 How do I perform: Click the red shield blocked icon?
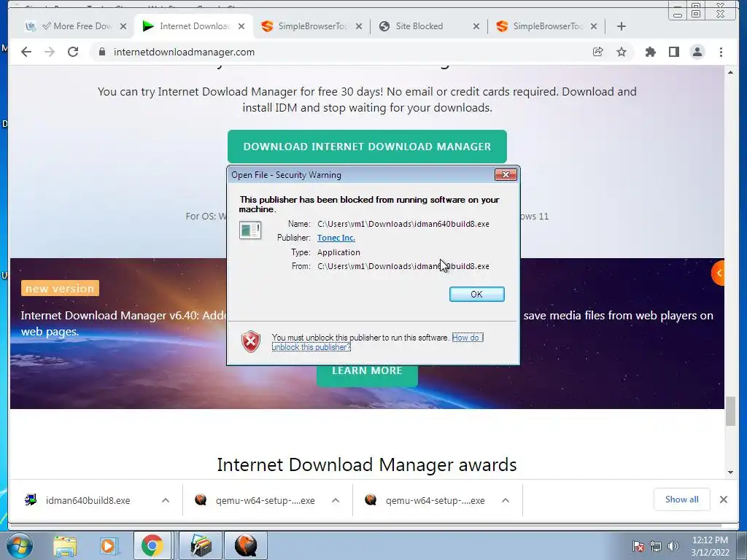251,341
